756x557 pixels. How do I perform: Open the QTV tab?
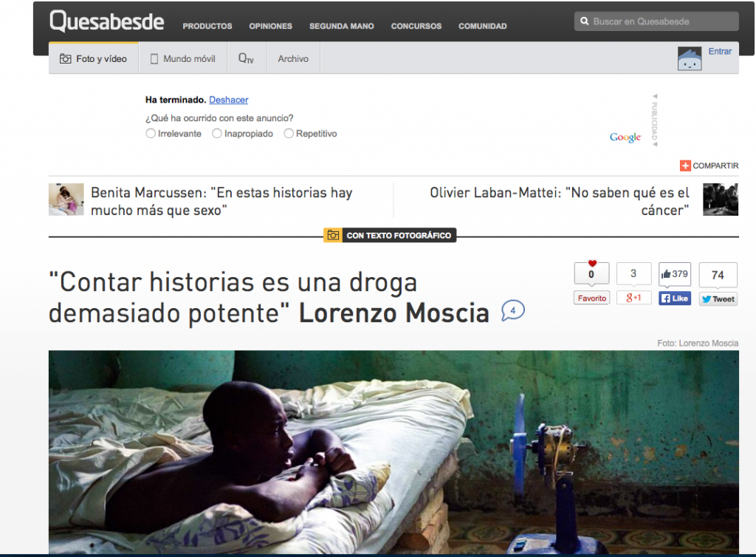click(x=246, y=59)
